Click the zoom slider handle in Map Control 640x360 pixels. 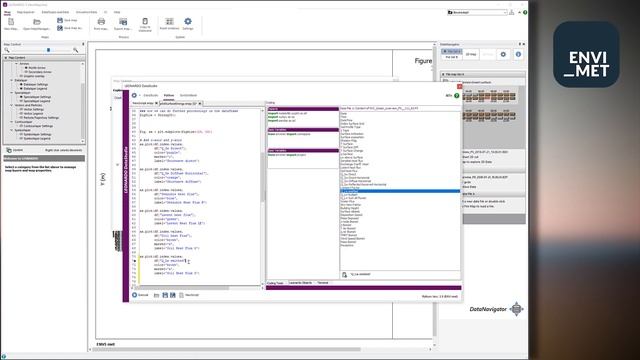49,50
